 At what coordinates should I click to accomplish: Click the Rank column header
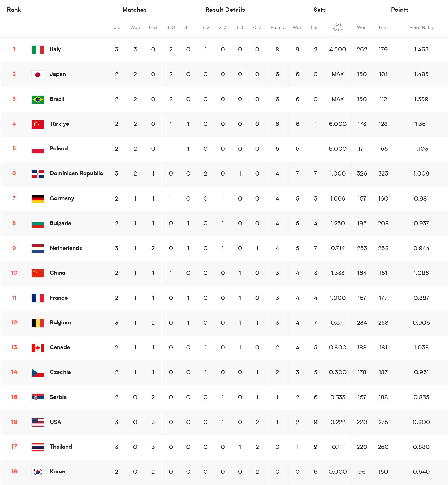[x=14, y=10]
